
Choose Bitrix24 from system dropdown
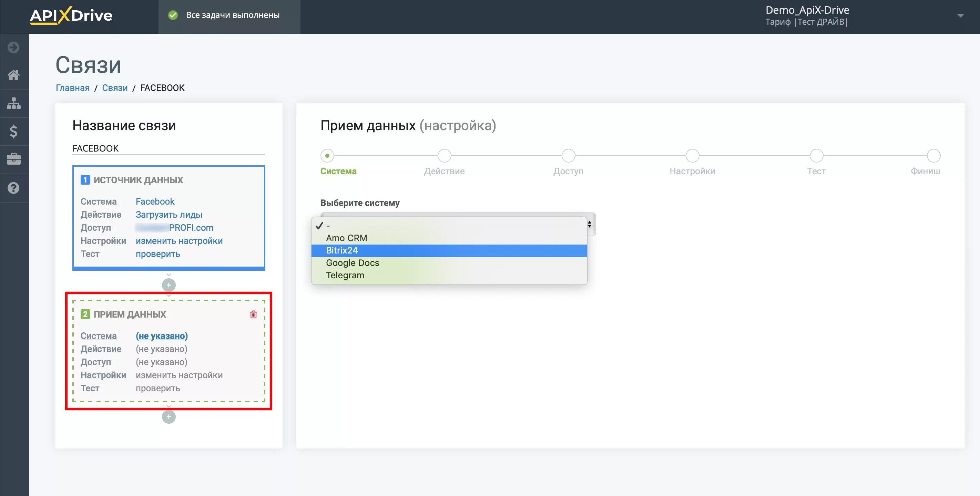point(341,250)
